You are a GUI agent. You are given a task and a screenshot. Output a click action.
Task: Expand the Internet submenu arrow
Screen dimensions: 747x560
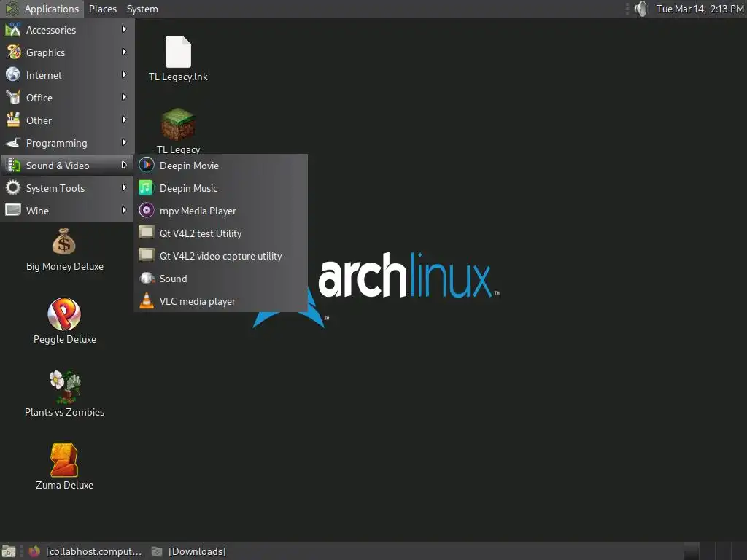[124, 75]
